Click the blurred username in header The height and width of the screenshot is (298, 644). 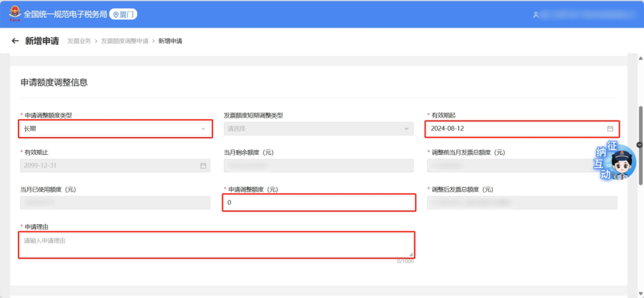[x=589, y=15]
